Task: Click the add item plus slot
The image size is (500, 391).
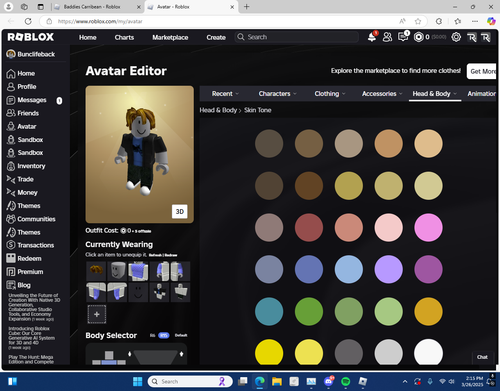Action: click(x=97, y=314)
